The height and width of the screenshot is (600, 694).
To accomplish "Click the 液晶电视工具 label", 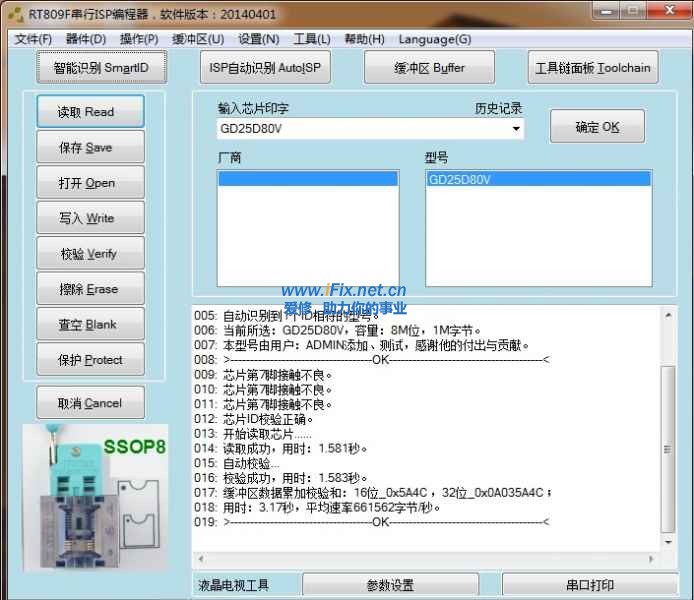I will tap(233, 585).
